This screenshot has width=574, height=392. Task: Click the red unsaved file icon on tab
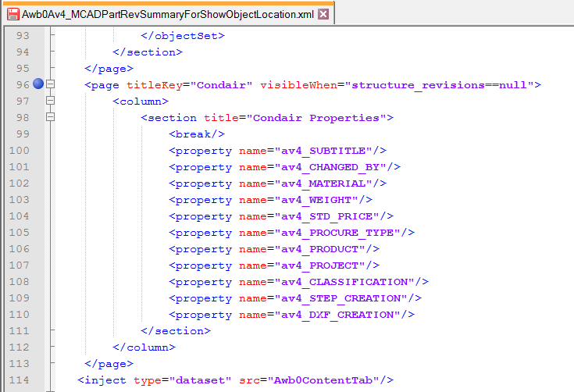pos(13,15)
